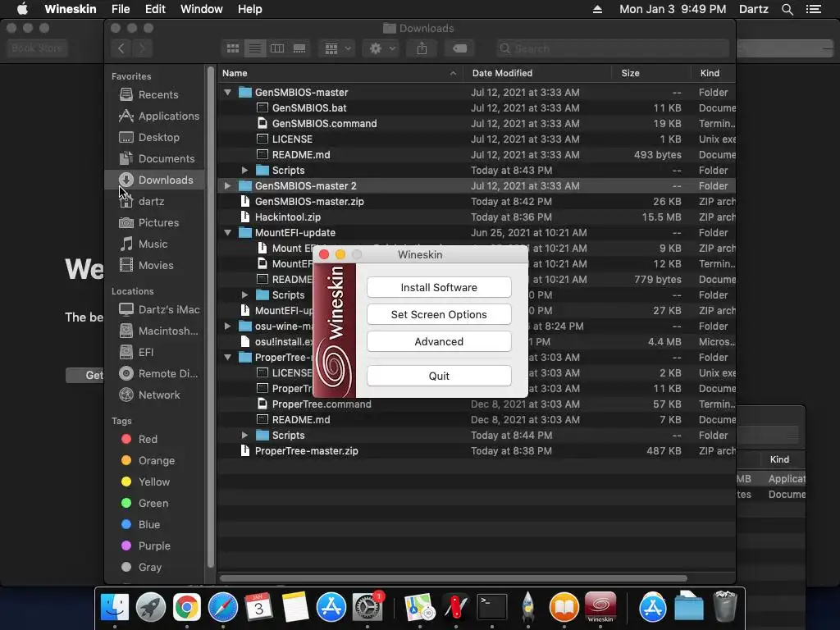Open Google Chrome from the Dock
This screenshot has width=840, height=630.
186,608
